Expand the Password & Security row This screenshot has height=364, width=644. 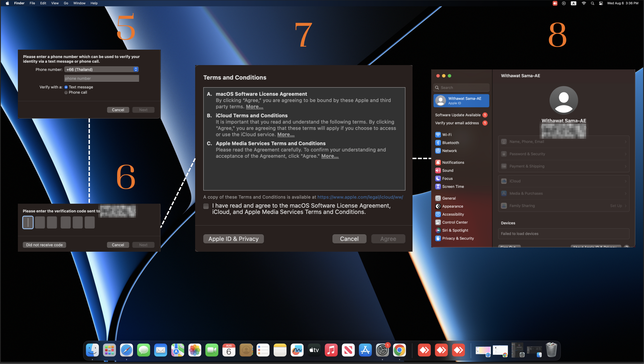(563, 154)
